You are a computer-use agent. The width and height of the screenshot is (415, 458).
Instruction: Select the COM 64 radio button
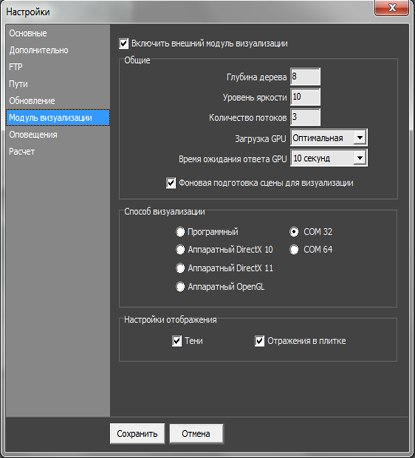pyautogui.click(x=294, y=250)
